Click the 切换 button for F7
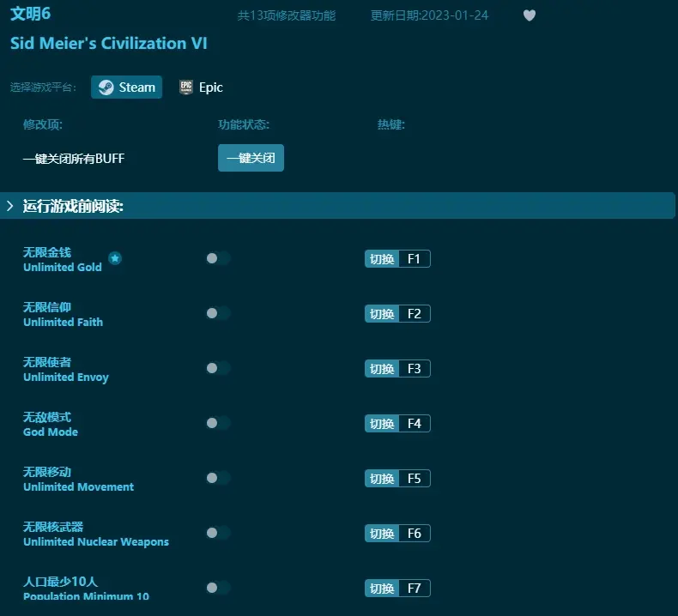This screenshot has height=616, width=678. (x=382, y=589)
